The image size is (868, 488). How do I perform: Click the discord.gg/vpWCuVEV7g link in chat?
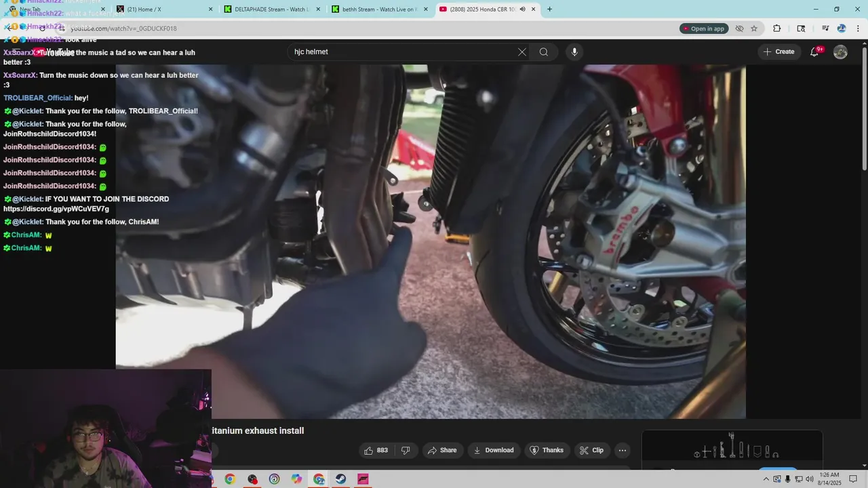coord(56,209)
